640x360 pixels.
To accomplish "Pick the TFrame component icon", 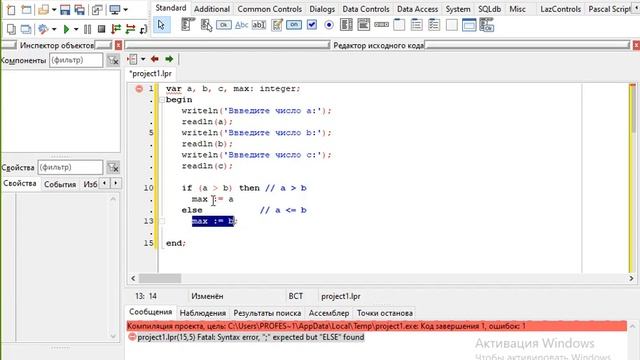I will pyautogui.click(x=469, y=25).
